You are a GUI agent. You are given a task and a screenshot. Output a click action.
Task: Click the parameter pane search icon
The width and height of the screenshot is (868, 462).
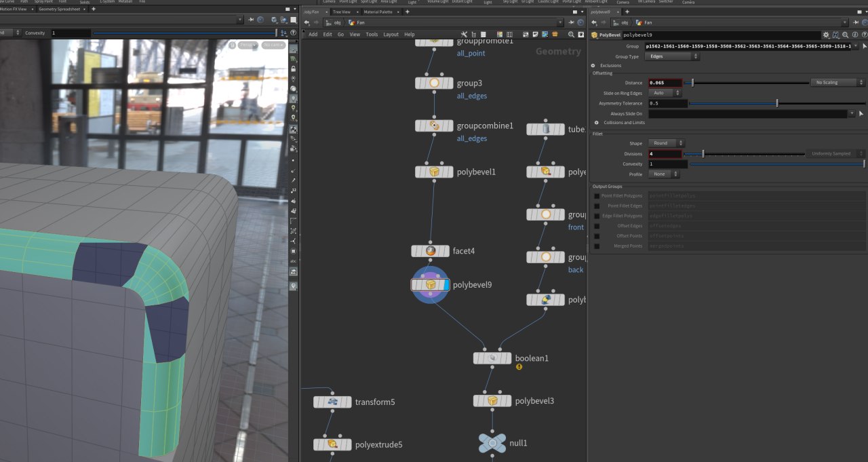pyautogui.click(x=844, y=35)
